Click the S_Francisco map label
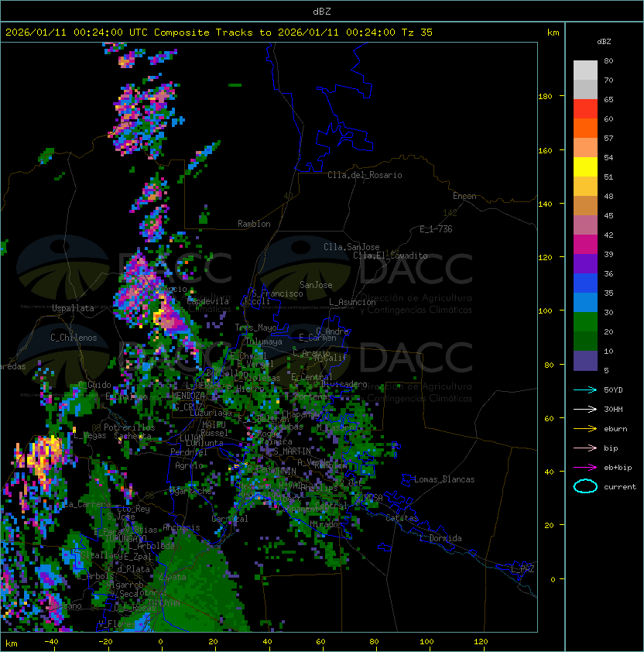Viewport: 644px width, 652px height. pos(277,293)
